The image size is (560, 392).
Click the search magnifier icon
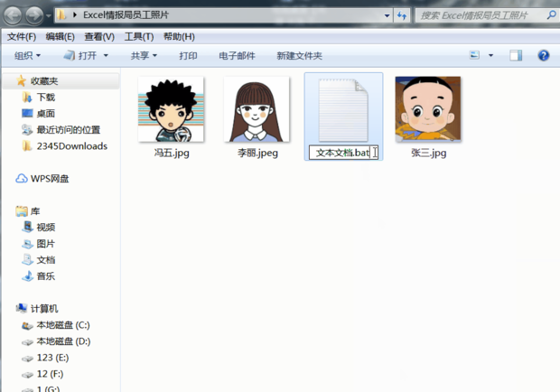552,15
